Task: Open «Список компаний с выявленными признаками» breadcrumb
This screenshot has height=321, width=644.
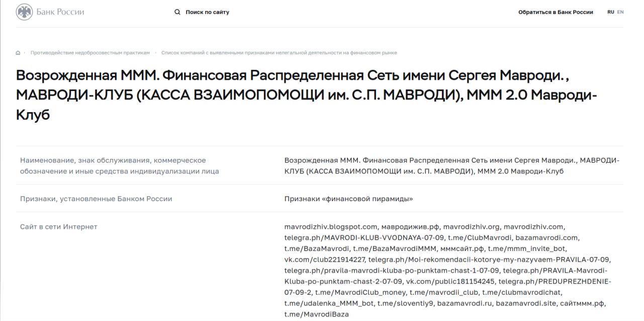Action: (279, 53)
